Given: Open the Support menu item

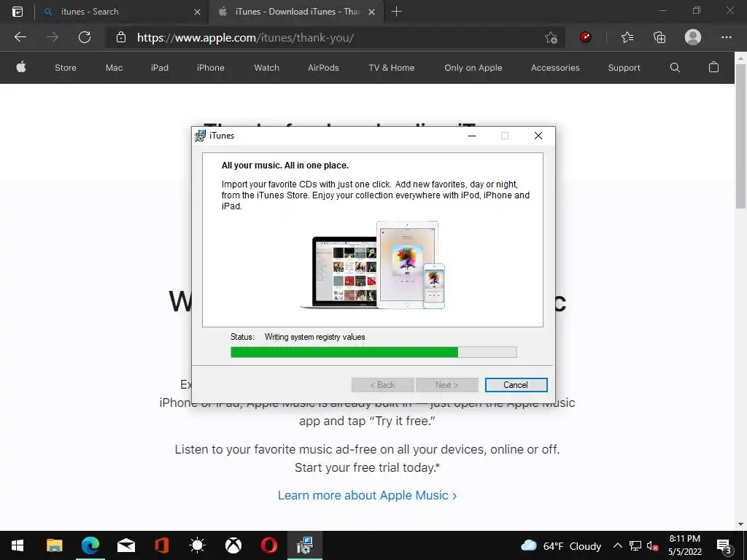Looking at the screenshot, I should point(624,68).
